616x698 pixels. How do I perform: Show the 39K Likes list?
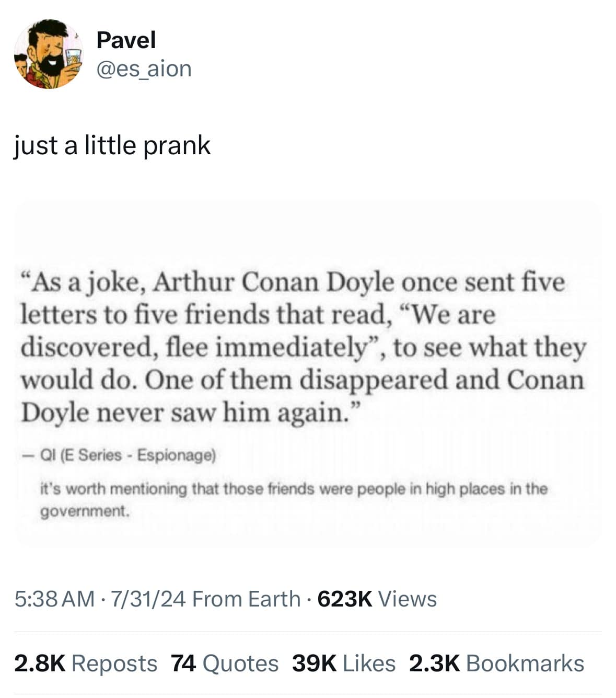[343, 663]
